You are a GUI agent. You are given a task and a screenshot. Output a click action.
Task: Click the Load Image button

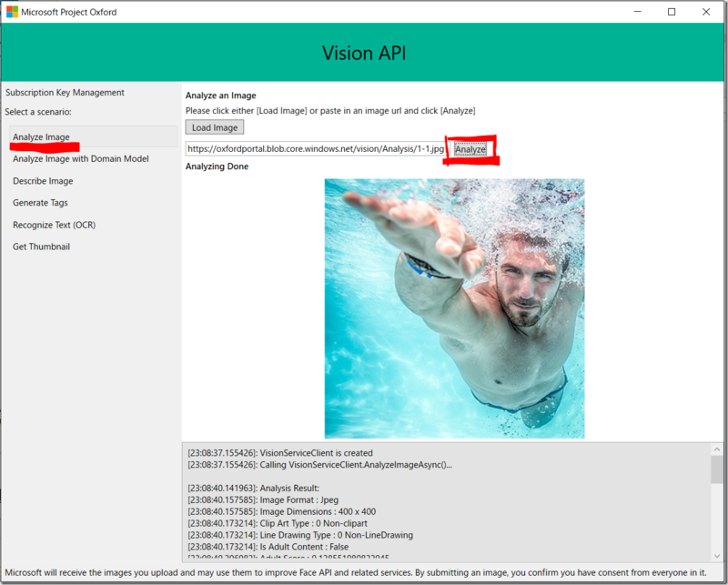(x=215, y=127)
